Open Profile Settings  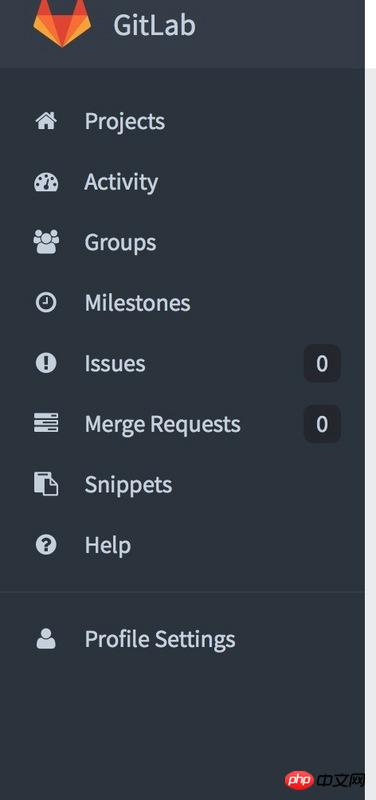pyautogui.click(x=160, y=640)
